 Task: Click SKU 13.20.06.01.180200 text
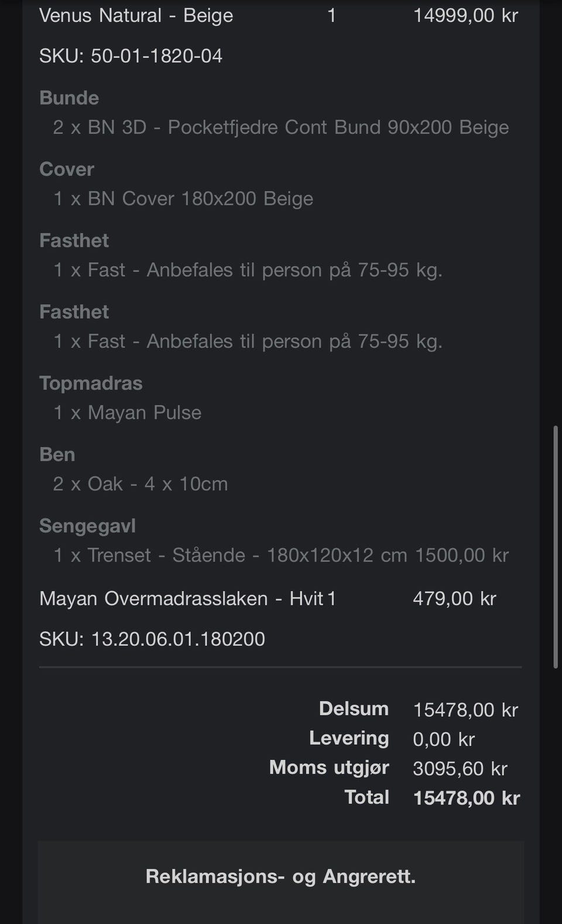[152, 638]
